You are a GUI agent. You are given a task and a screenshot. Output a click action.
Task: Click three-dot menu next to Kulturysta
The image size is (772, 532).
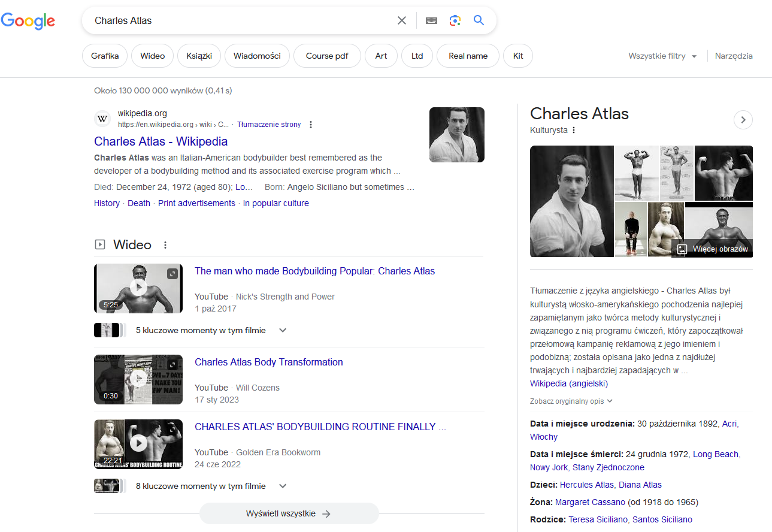(x=574, y=130)
